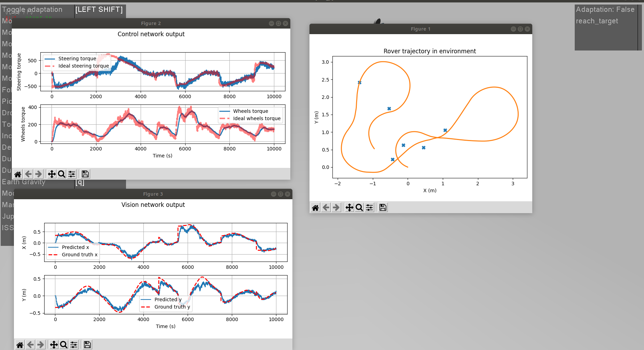This screenshot has height=350, width=644.
Task: Save Figure 2 with the floppy icon
Action: [x=85, y=174]
